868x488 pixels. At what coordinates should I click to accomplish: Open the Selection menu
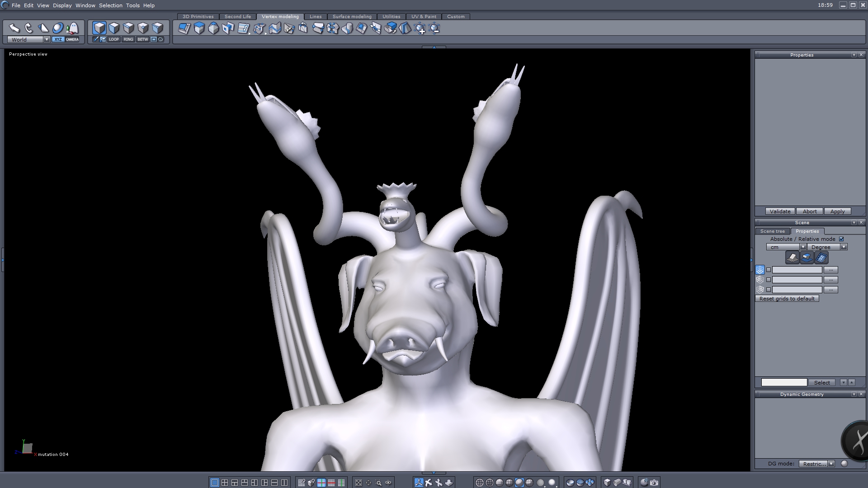click(110, 5)
